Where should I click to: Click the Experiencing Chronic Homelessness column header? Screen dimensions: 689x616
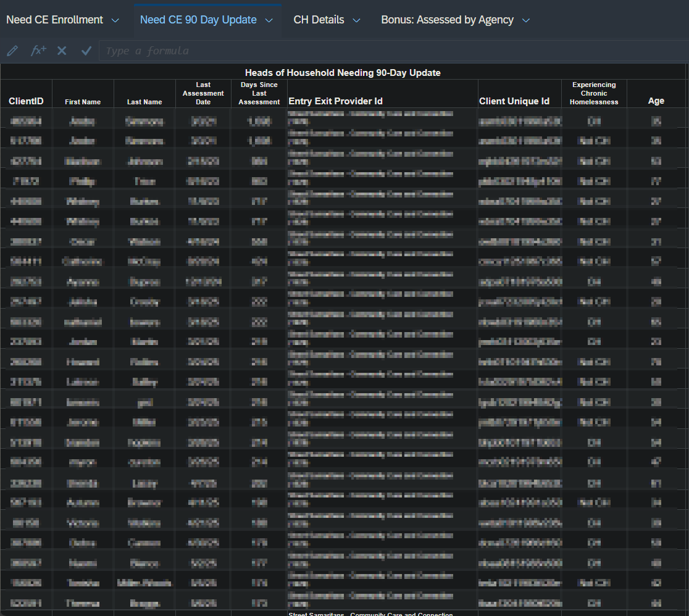[593, 93]
